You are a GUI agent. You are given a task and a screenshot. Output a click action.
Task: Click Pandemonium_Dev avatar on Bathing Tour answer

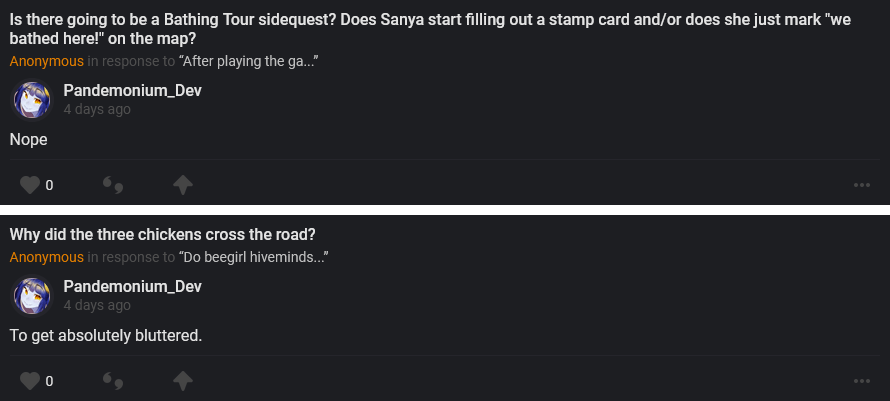pyautogui.click(x=32, y=100)
